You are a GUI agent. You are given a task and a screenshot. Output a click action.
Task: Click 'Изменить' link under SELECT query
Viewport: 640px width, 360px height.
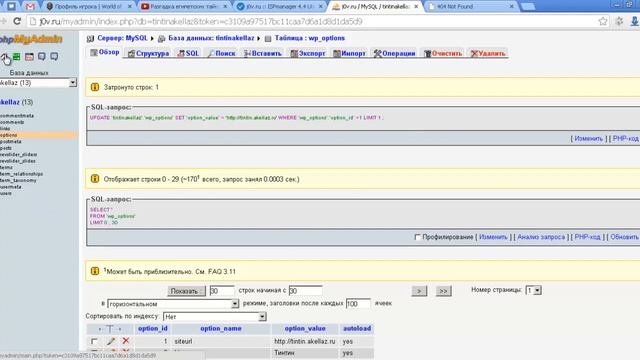(493, 237)
